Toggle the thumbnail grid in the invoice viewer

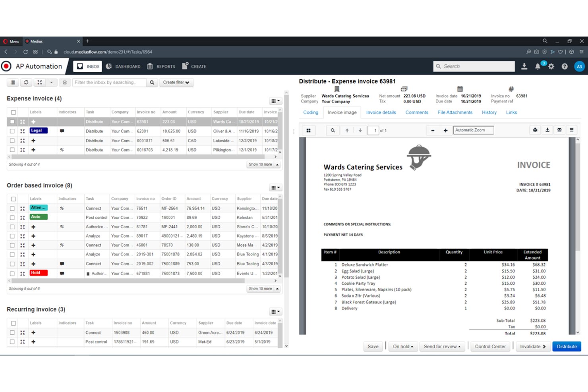[x=308, y=130]
